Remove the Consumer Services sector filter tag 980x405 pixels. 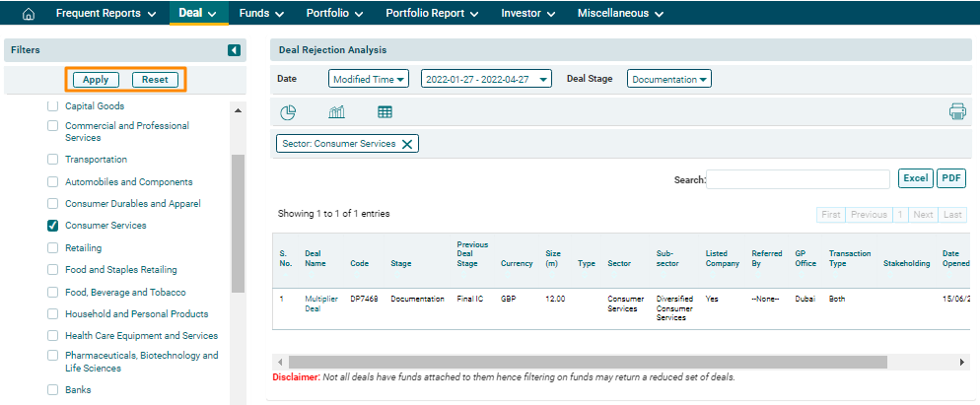point(406,144)
